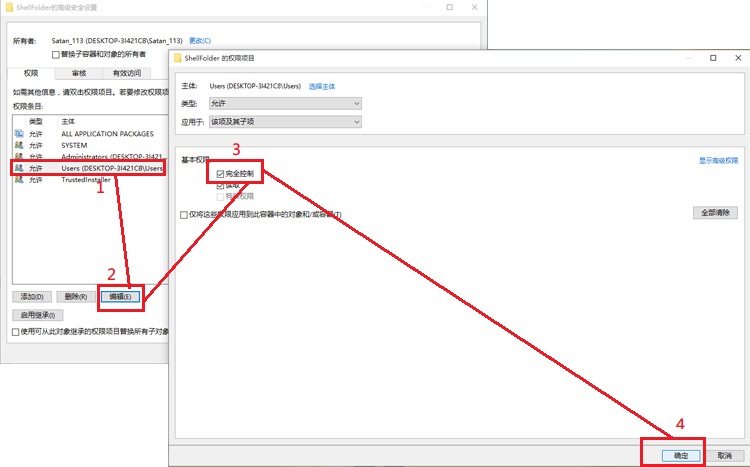Open 显示高级权限 (Show advanced permissions) link
The width and height of the screenshot is (750, 467).
[x=718, y=160]
